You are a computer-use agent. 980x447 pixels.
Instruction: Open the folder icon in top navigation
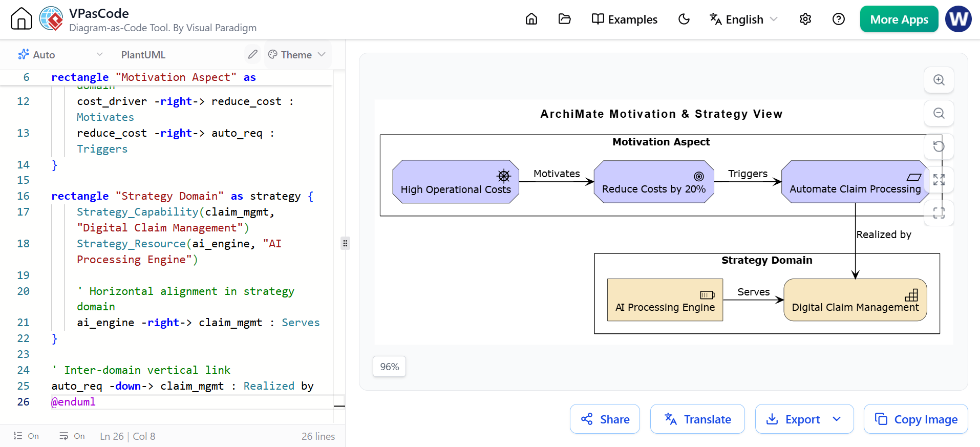(x=564, y=19)
